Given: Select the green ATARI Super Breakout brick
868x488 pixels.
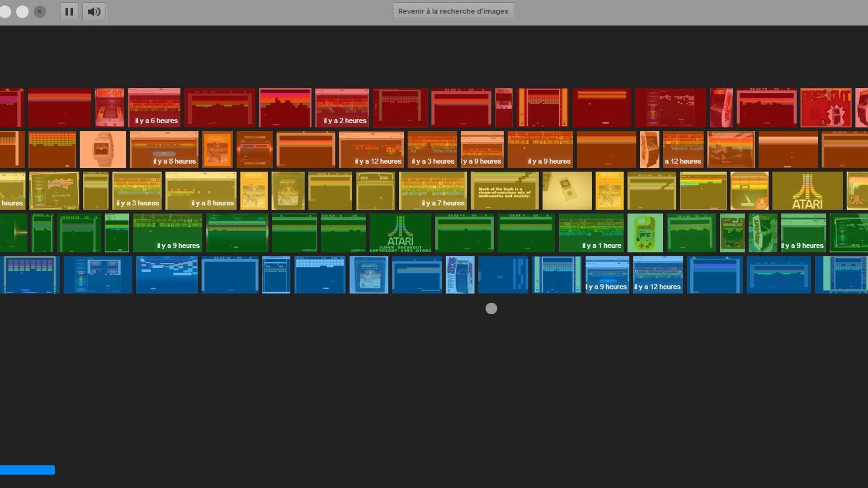Looking at the screenshot, I should [400, 233].
